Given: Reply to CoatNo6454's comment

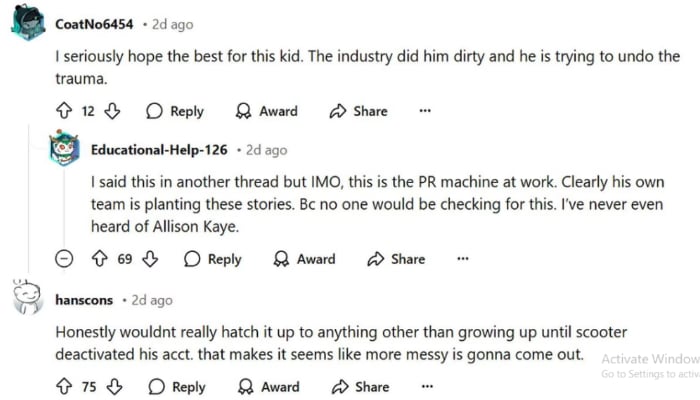Looking at the screenshot, I should pyautogui.click(x=175, y=111).
